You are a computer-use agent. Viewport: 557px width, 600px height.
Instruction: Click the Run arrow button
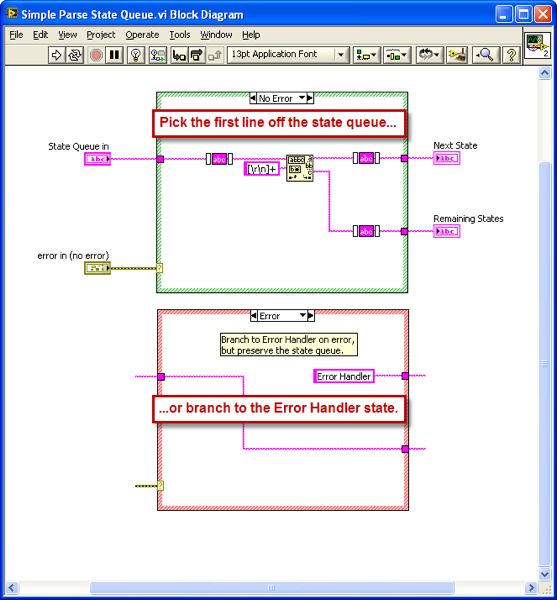[57, 55]
